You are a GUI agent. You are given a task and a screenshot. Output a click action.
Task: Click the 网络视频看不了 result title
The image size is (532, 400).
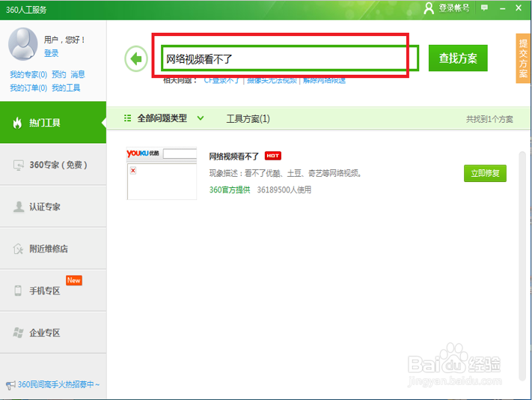233,157
